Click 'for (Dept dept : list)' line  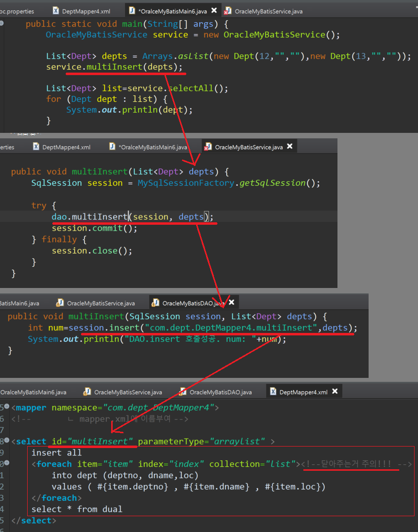click(x=107, y=99)
